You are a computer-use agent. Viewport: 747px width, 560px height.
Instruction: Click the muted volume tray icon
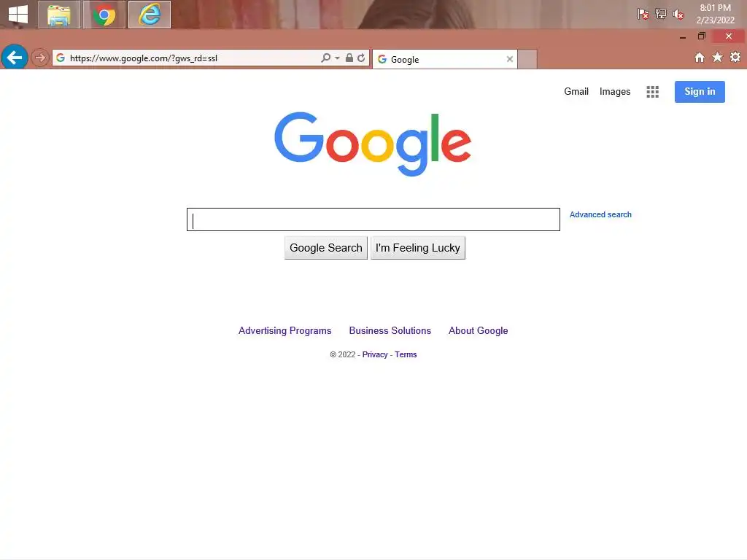[678, 15]
